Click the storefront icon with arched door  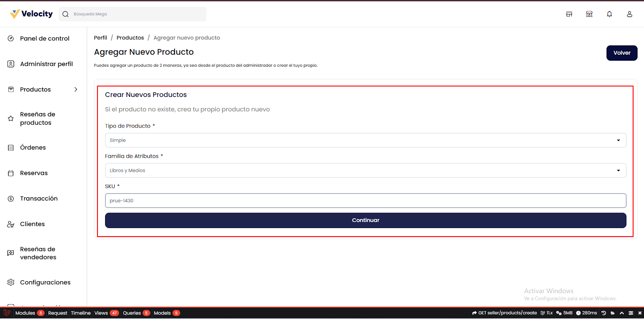(589, 14)
